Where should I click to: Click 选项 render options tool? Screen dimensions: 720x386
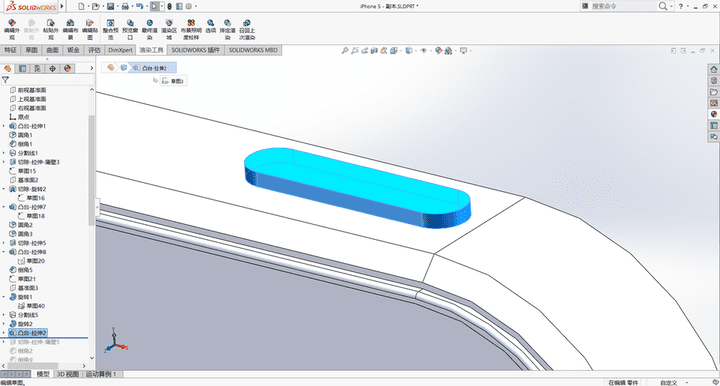click(x=210, y=27)
